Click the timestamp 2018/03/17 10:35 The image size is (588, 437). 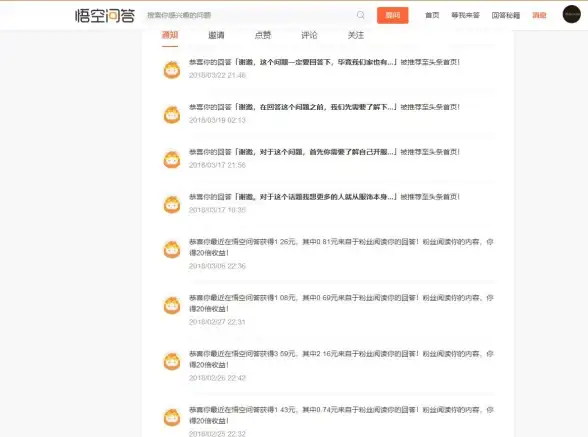point(218,210)
